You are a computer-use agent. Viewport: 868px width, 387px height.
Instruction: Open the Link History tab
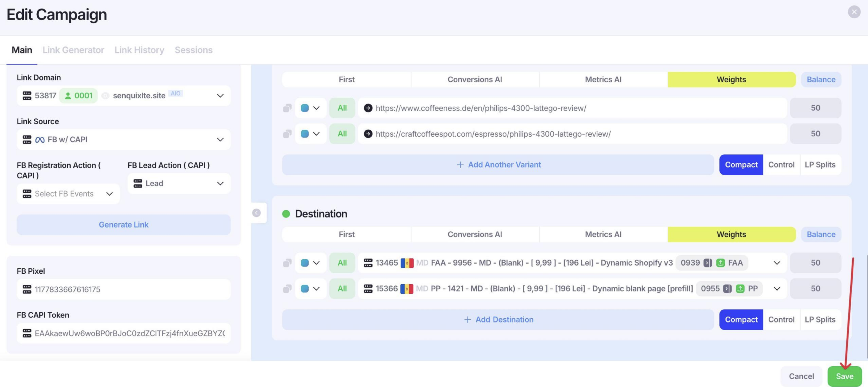pyautogui.click(x=139, y=50)
